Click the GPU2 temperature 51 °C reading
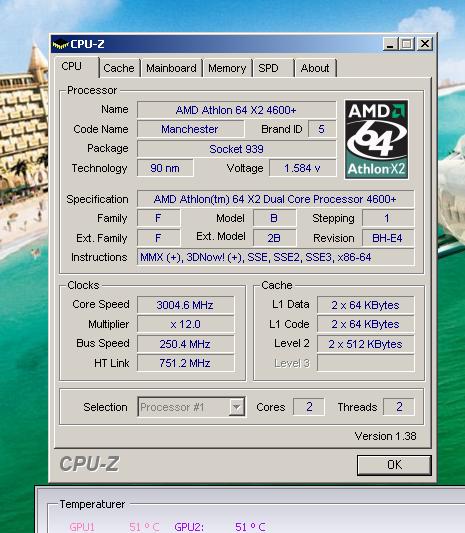This screenshot has width=465, height=533. [250, 527]
